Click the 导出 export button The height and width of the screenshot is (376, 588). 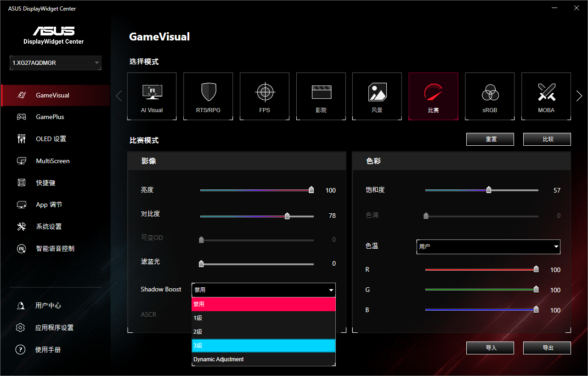547,348
